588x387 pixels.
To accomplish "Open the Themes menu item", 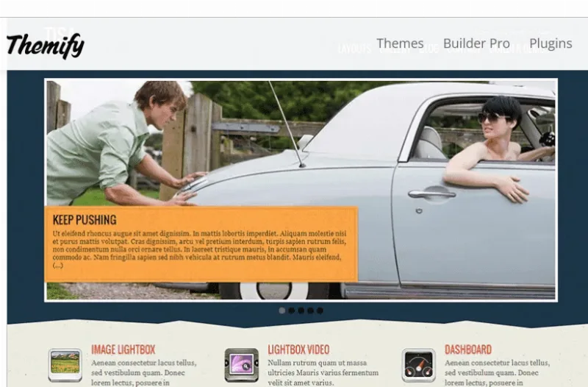I will tap(400, 43).
